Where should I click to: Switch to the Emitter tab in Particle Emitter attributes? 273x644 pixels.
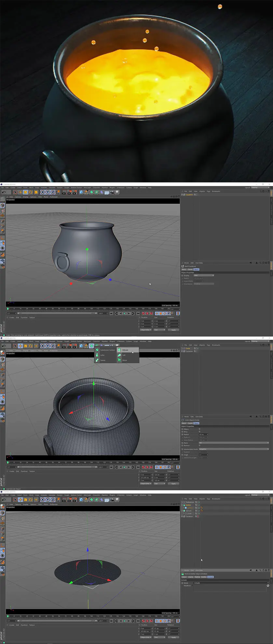click(x=204, y=577)
